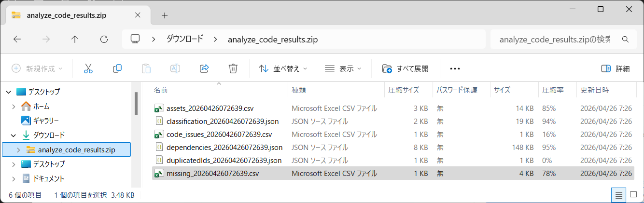Viewport: 644px width, 203px height.
Task: Collapse the ダウンロード tree node
Action: (14, 135)
